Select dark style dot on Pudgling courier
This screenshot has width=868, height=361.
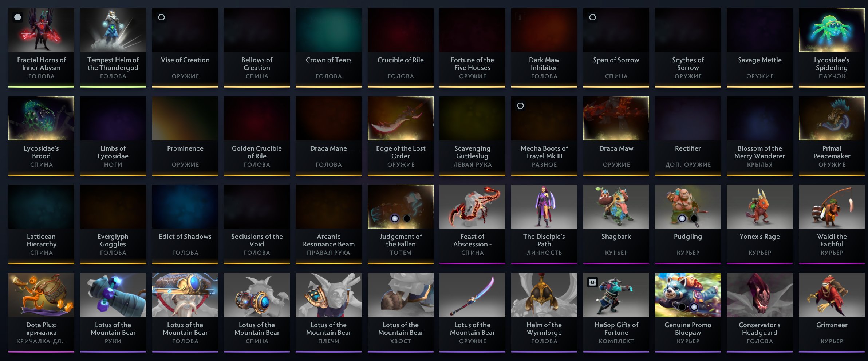point(694,218)
